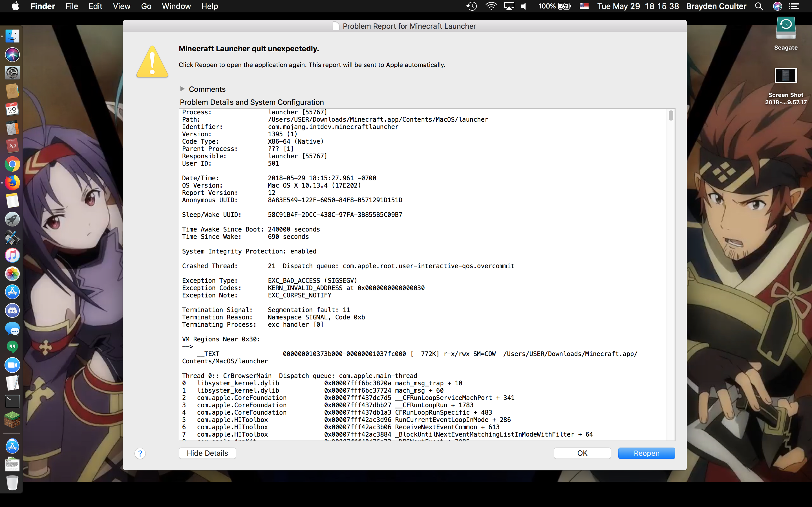Open the help question mark button
This screenshot has height=507, width=812.
[140, 453]
